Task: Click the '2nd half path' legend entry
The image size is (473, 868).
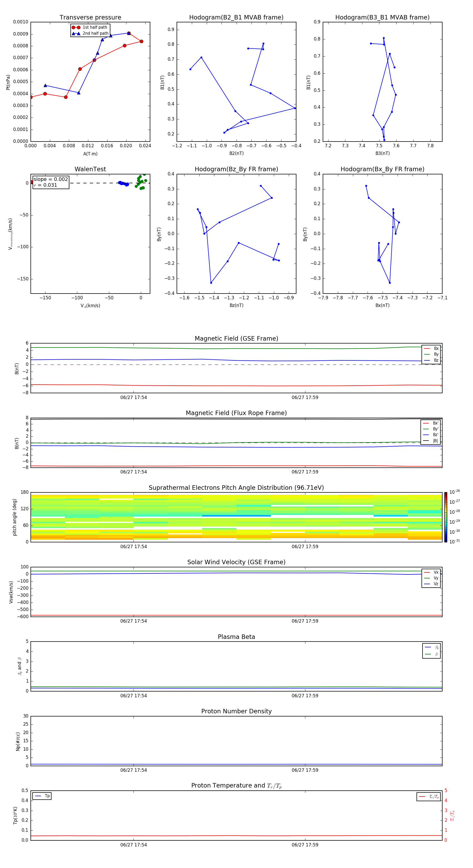Action: pyautogui.click(x=90, y=33)
